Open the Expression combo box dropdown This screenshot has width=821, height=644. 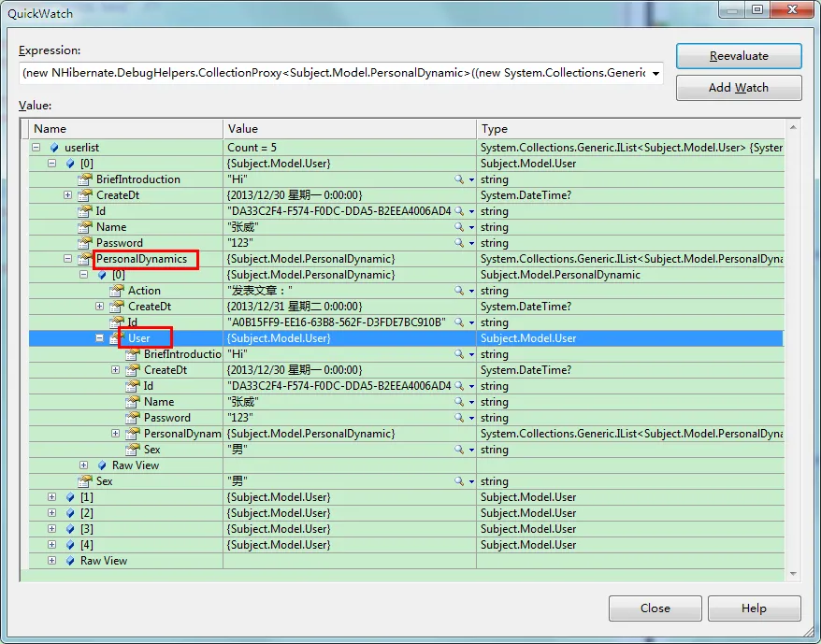pyautogui.click(x=655, y=73)
